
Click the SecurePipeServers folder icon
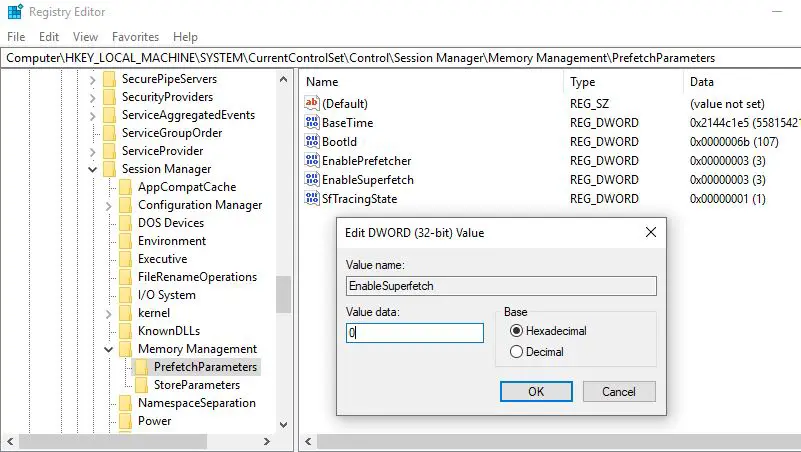[x=109, y=79]
